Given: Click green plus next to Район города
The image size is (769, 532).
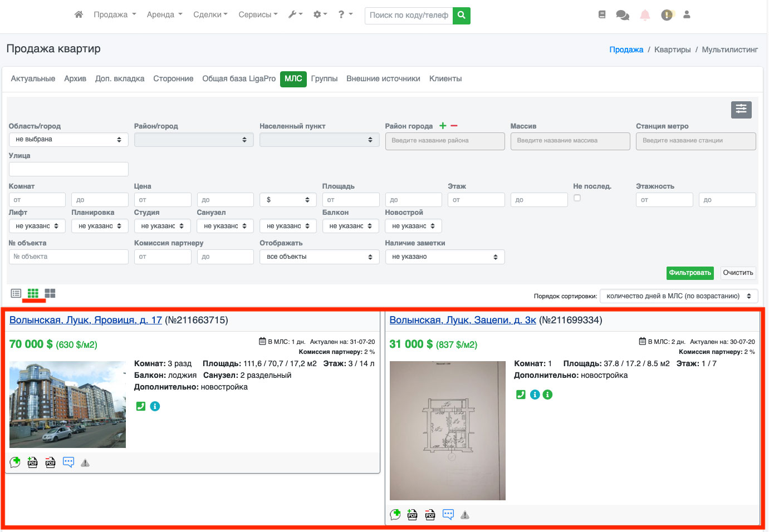Looking at the screenshot, I should 443,126.
